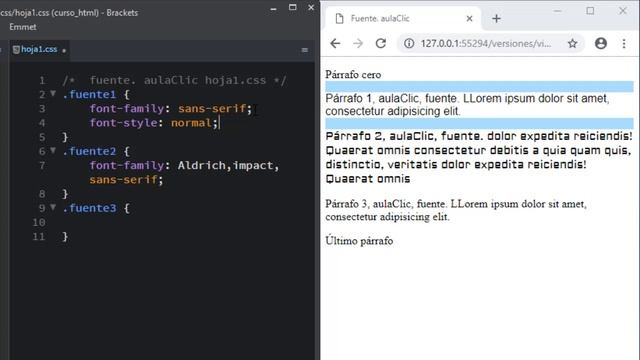
Task: Open the Emmet menu in Brackets
Action: click(23, 27)
